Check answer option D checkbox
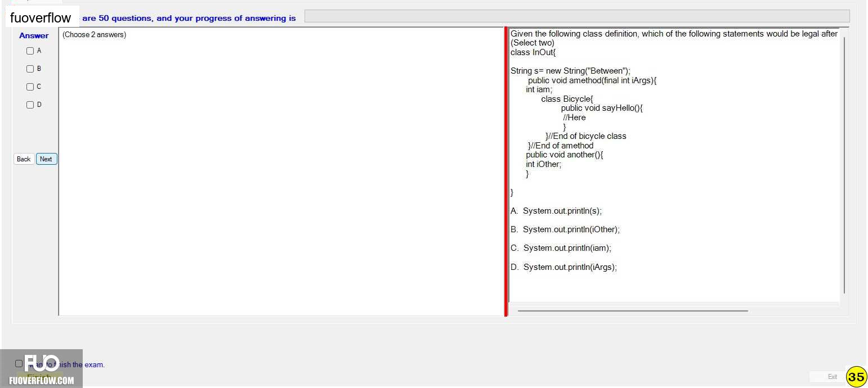868x388 pixels. [30, 105]
